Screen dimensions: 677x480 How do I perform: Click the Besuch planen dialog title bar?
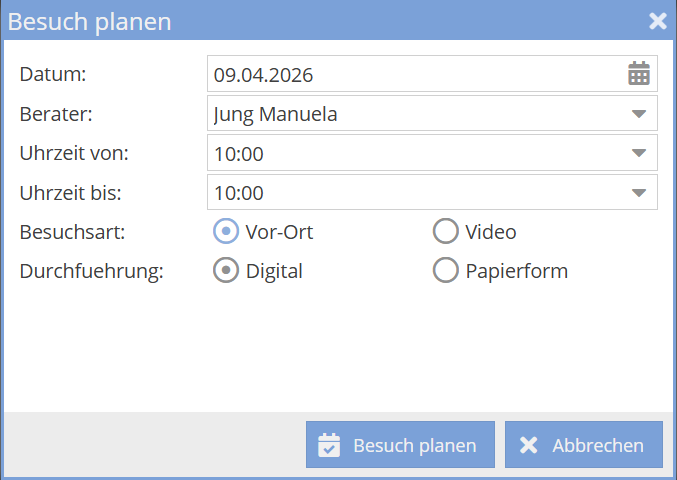(300, 21)
